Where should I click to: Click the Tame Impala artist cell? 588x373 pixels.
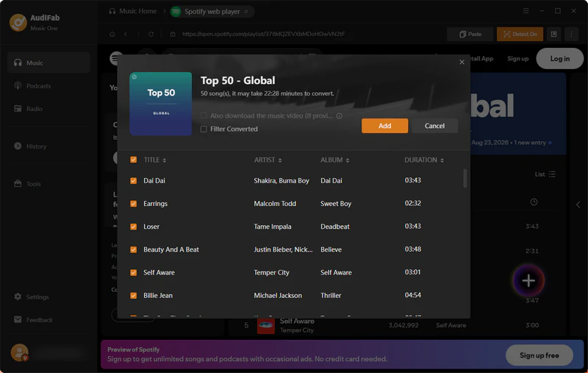[x=272, y=227]
